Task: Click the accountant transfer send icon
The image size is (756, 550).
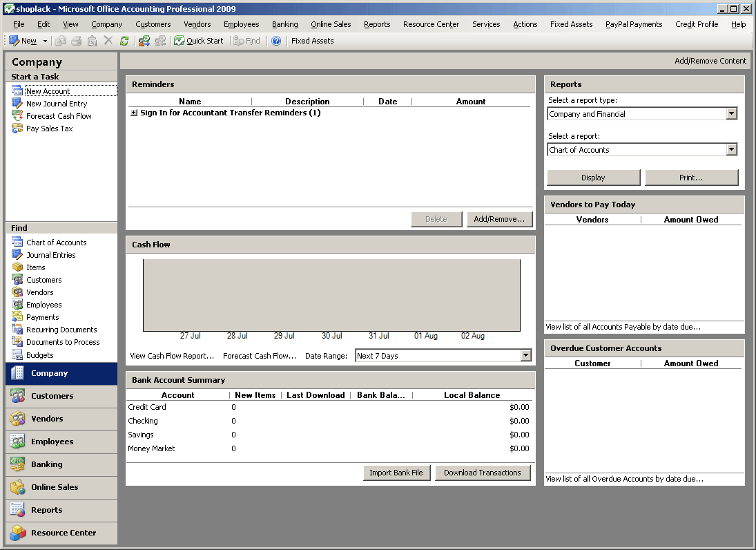Action: [144, 41]
